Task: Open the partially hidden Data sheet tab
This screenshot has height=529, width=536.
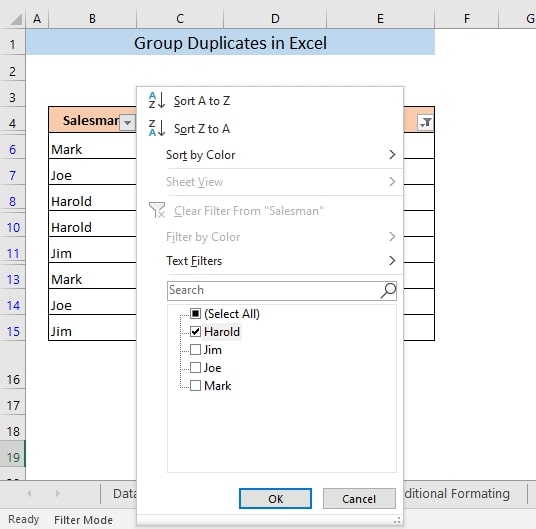Action: [119, 494]
